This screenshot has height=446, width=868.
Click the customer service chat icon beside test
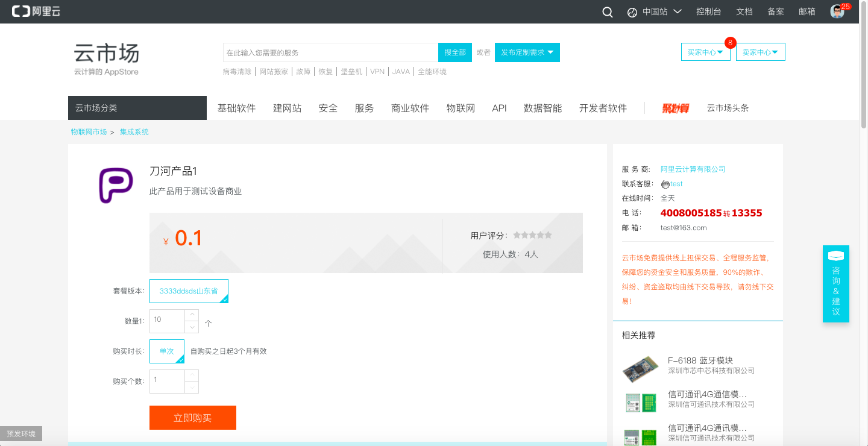[x=665, y=184]
